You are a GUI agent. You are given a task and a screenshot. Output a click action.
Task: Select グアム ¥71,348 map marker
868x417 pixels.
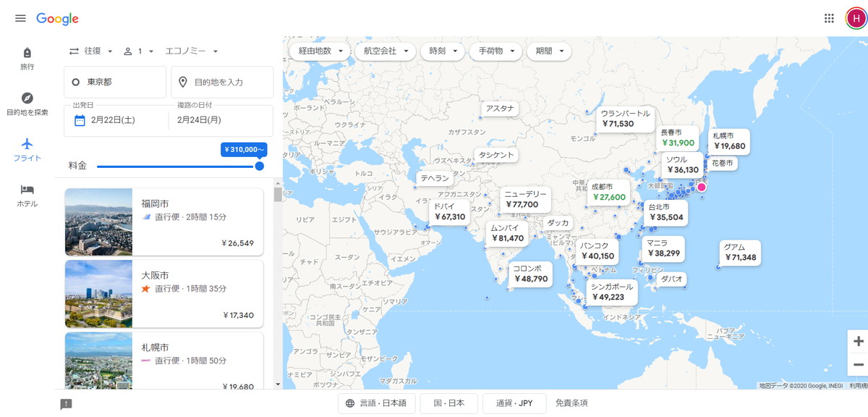tap(740, 252)
